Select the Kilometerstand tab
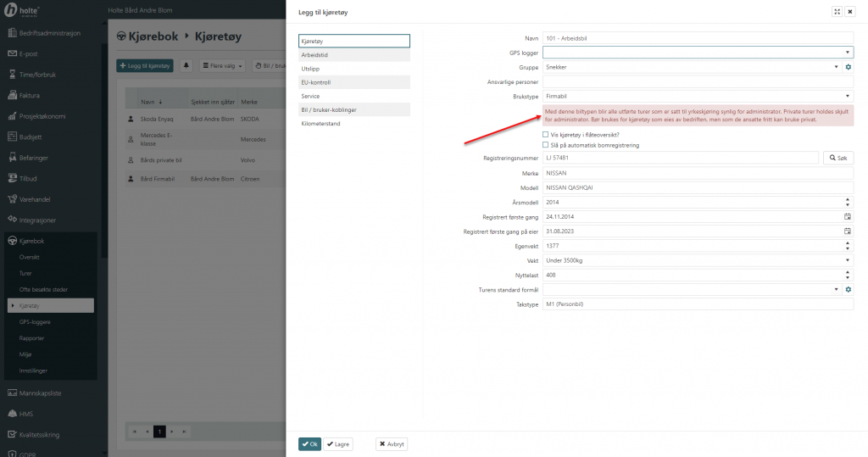This screenshot has height=457, width=868. 354,124
